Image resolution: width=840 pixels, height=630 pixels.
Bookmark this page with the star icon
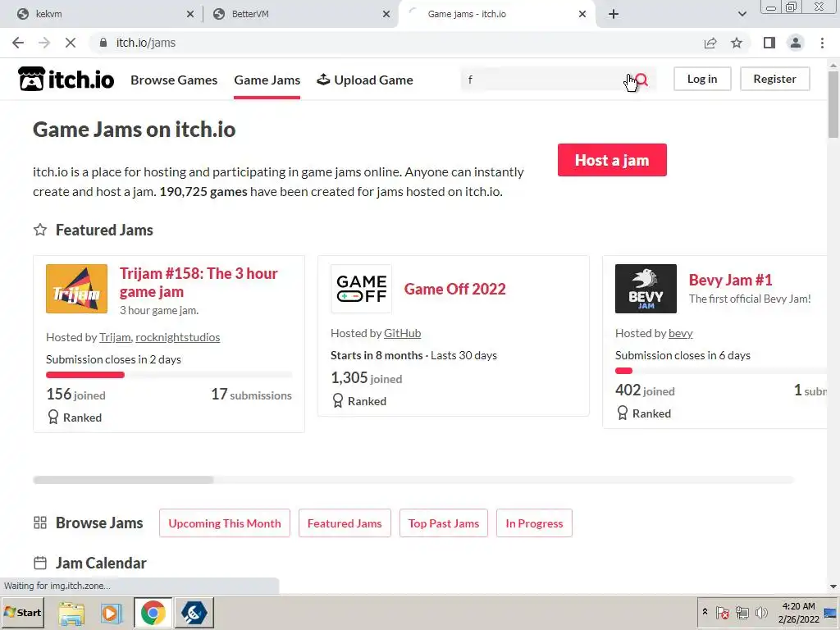(737, 43)
